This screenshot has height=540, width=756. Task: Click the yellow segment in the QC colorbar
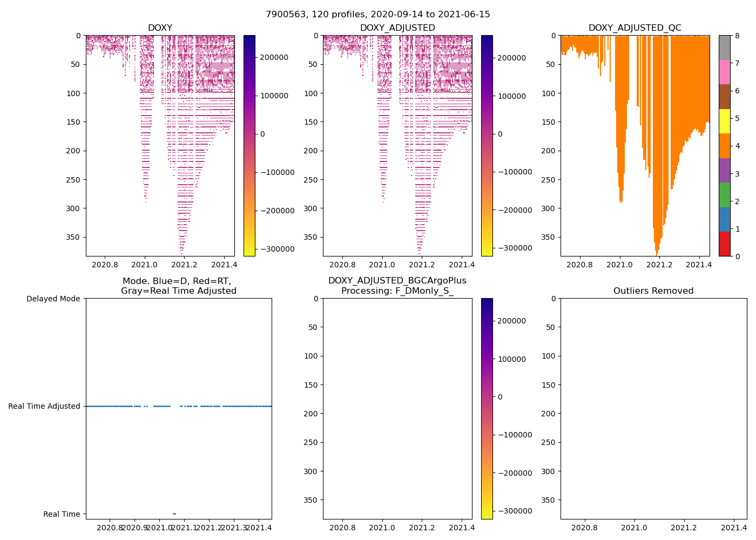click(x=724, y=121)
